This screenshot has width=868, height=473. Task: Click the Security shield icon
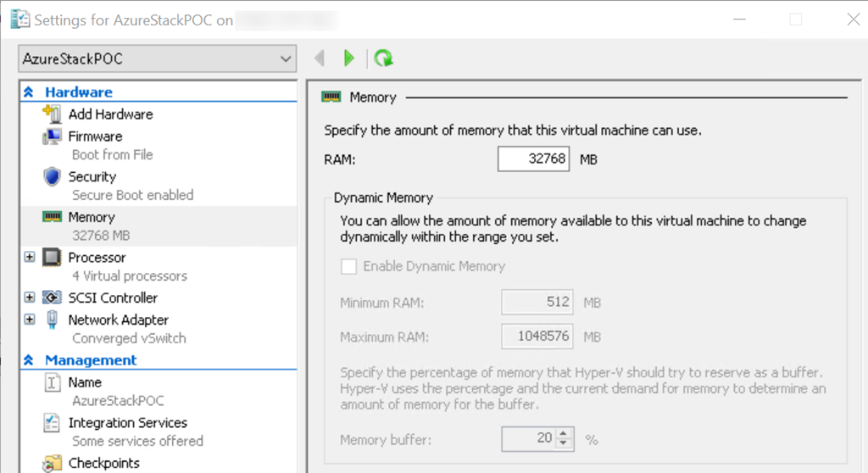click(x=52, y=176)
